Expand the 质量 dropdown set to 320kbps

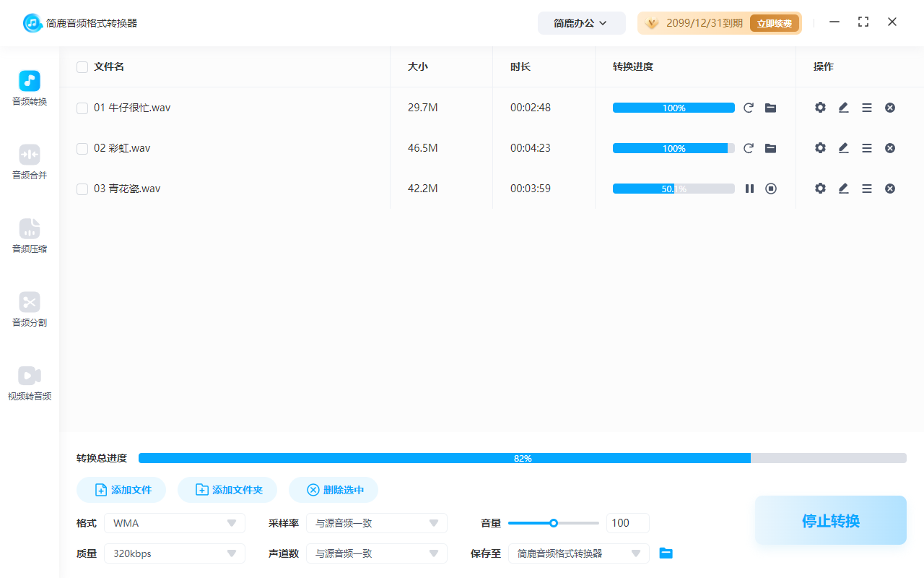(173, 553)
